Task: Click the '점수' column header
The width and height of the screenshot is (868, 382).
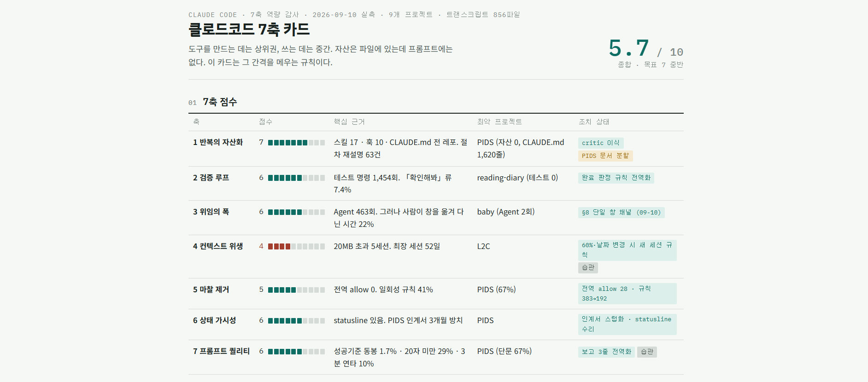Action: pos(266,122)
